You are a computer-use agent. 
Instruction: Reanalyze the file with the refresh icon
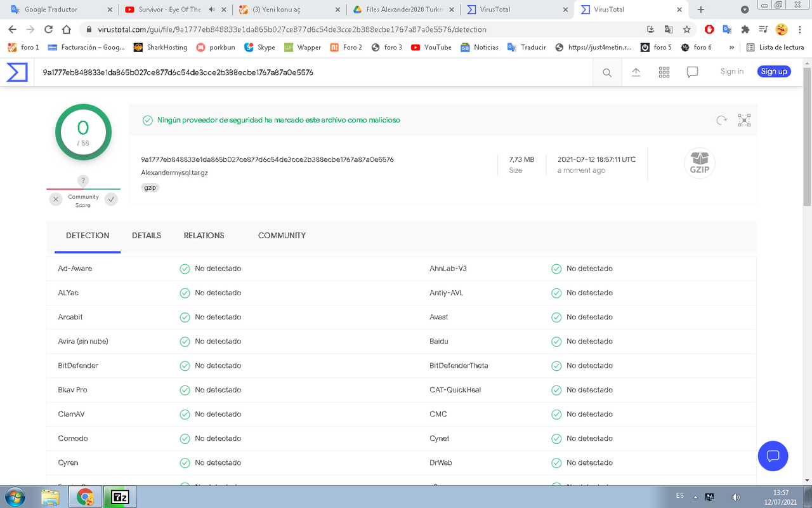pos(721,120)
